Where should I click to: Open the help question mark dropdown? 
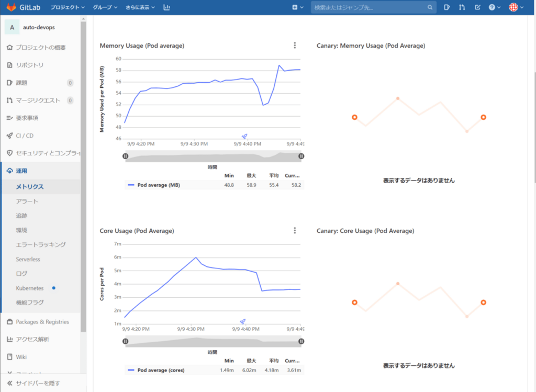tap(494, 7)
